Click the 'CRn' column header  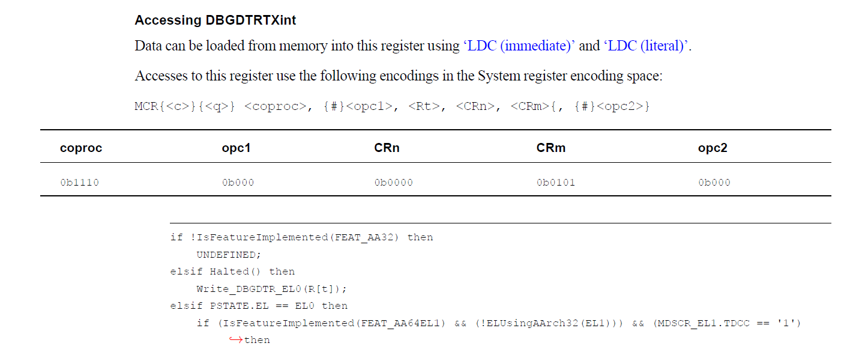tap(387, 148)
